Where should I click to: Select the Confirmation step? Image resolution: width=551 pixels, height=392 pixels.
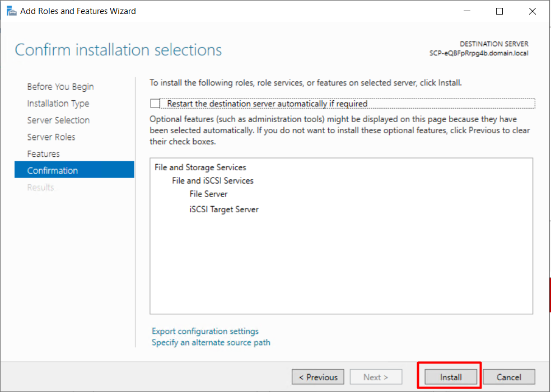click(74, 170)
